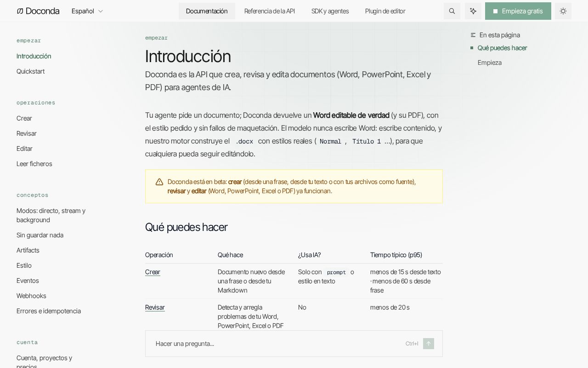Submit question with the arrow send button
This screenshot has height=368, width=588.
pyautogui.click(x=429, y=344)
